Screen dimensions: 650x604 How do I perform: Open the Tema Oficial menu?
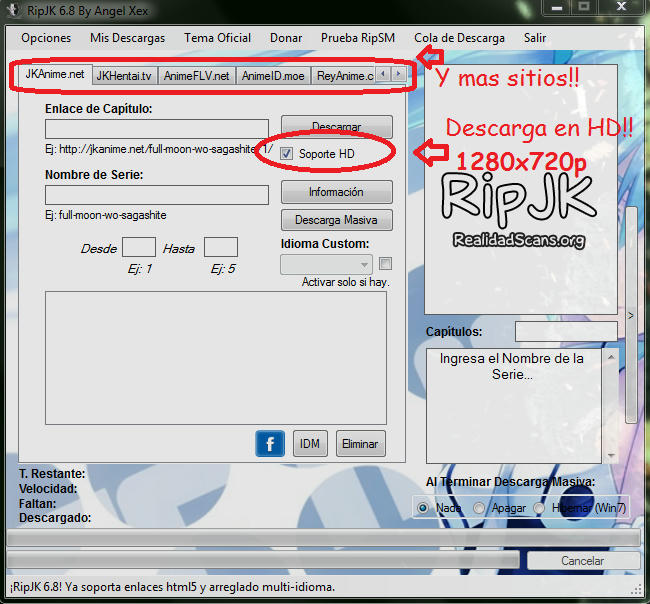pyautogui.click(x=217, y=38)
